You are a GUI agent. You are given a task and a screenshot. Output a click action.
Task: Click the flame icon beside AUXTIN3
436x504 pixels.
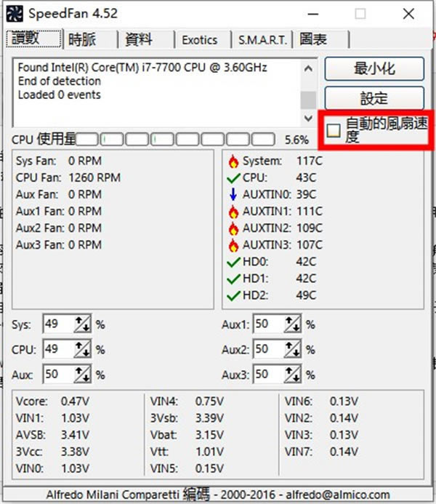233,245
